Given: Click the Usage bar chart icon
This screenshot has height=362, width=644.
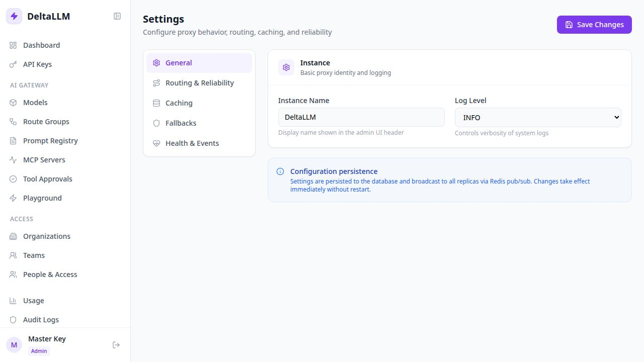Looking at the screenshot, I should (x=13, y=301).
